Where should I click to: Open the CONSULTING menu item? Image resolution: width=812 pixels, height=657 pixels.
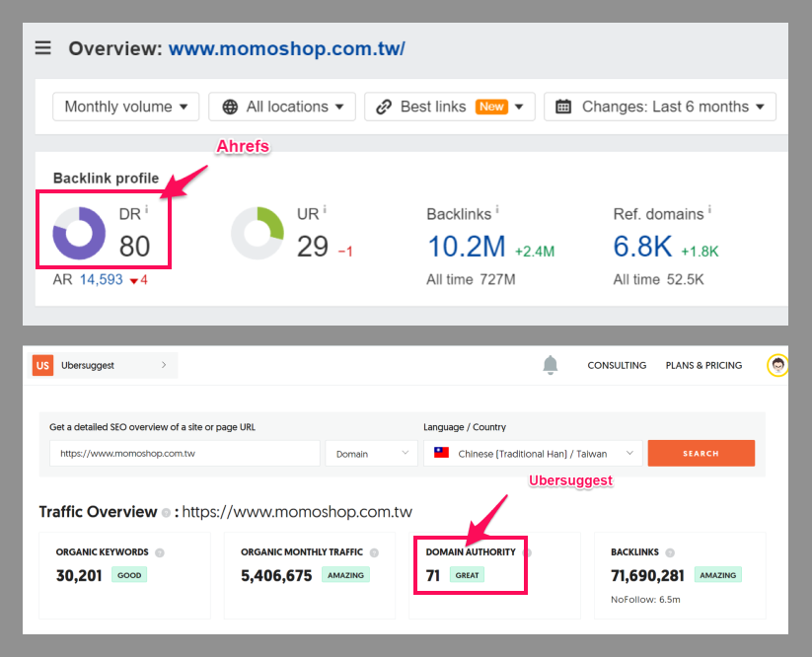click(x=617, y=366)
